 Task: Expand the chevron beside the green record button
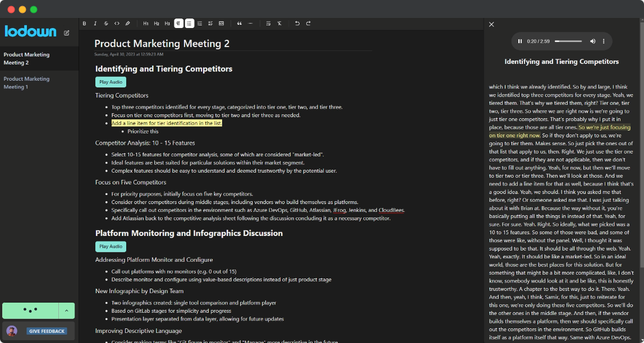click(x=67, y=310)
